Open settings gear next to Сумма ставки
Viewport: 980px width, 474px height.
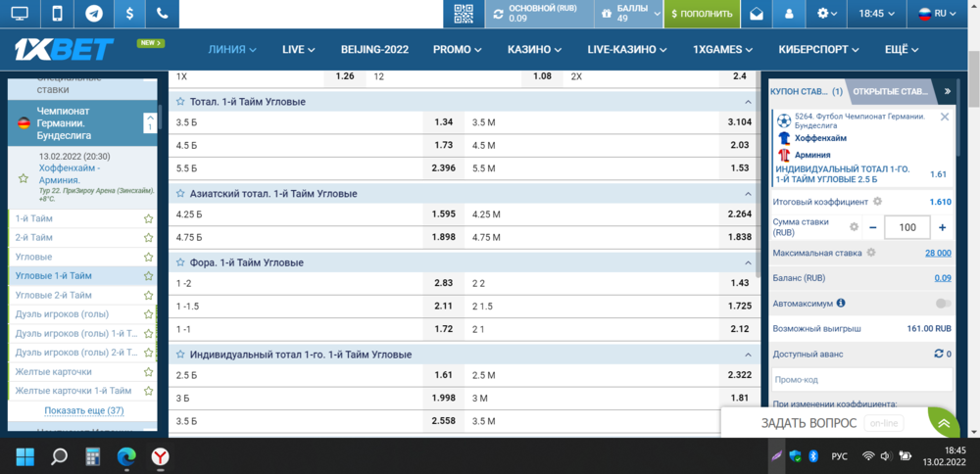pyautogui.click(x=854, y=227)
